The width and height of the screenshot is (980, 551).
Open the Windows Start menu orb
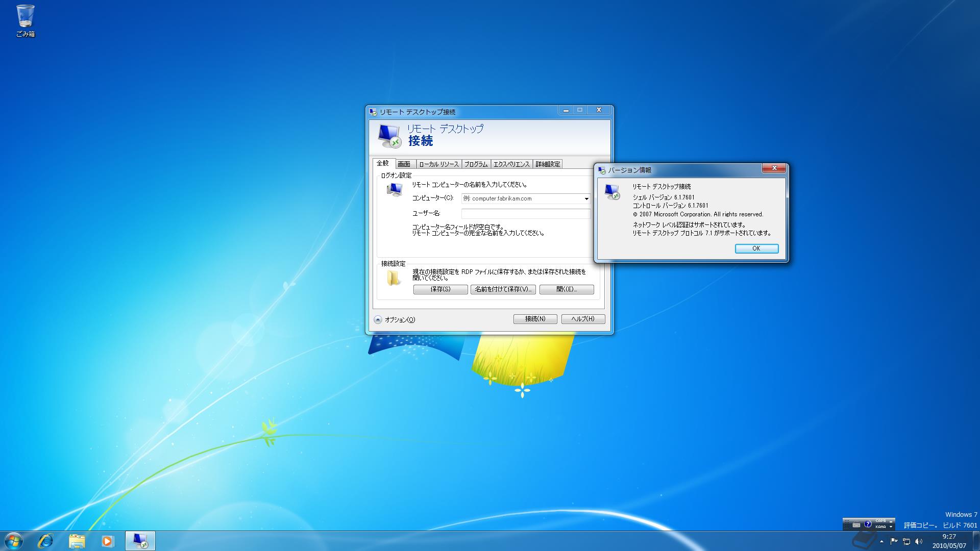tap(14, 540)
